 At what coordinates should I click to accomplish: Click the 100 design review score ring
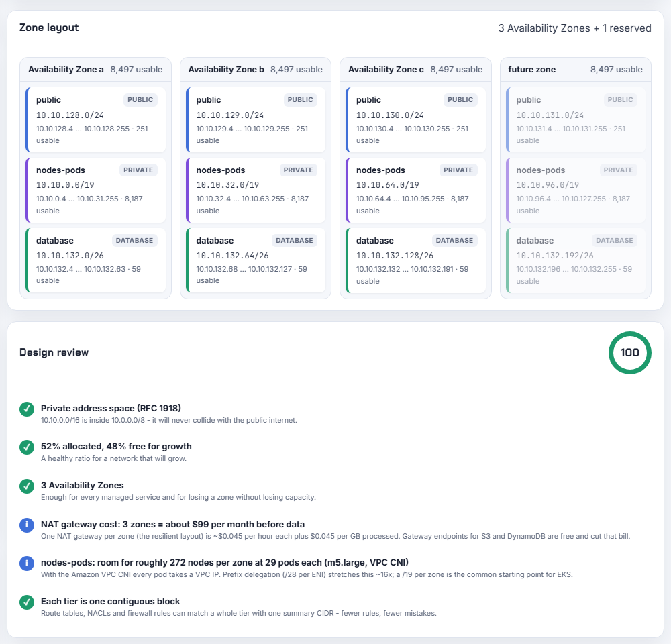pos(629,353)
